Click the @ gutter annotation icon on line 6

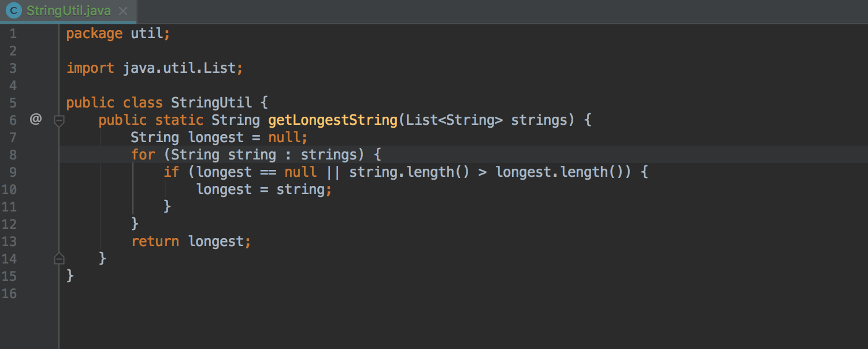click(x=36, y=120)
